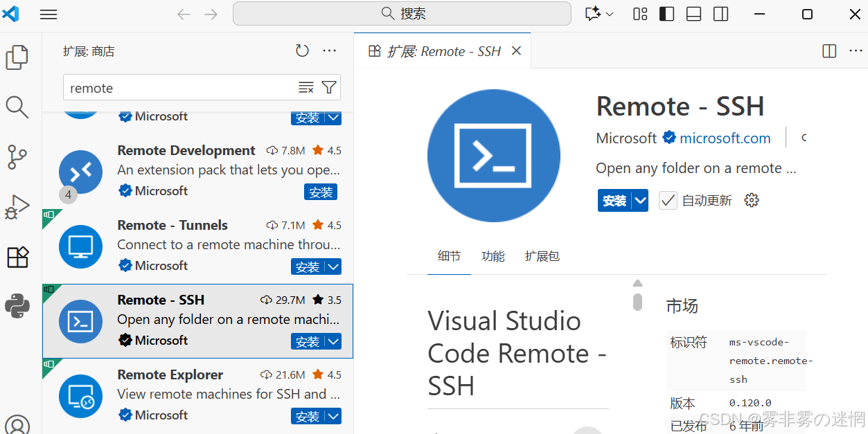Open the Search view in activity bar

tap(17, 107)
